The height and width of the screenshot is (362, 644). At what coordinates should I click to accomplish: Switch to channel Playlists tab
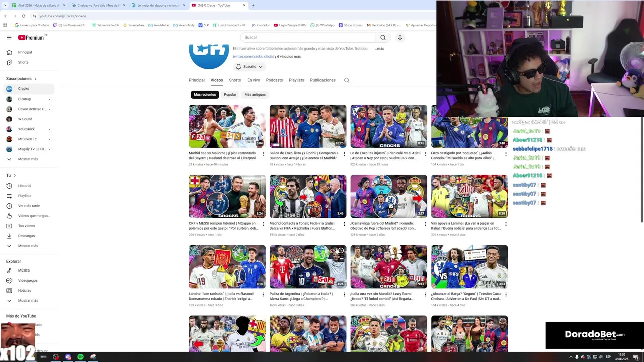296,80
